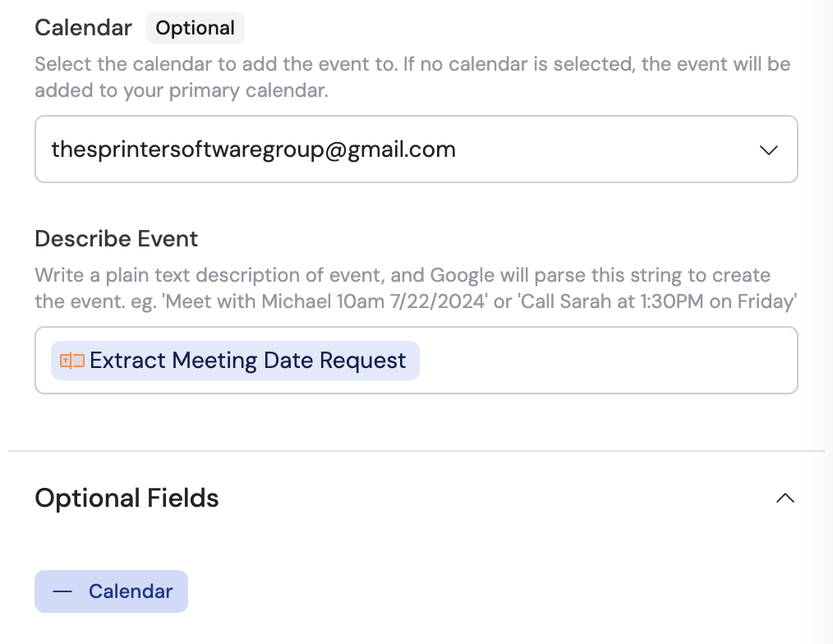Image resolution: width=833 pixels, height=644 pixels.
Task: Click the Optional Fields section header
Action: [x=127, y=498]
